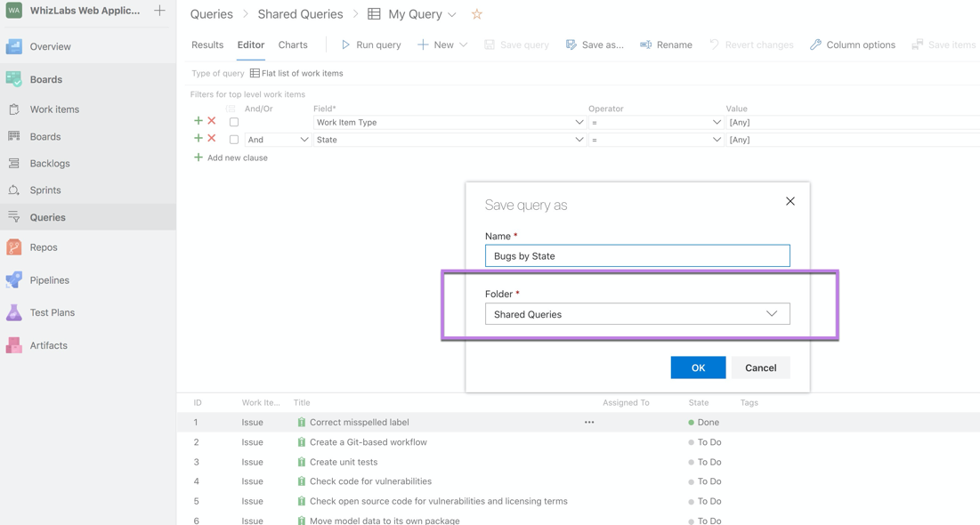The height and width of the screenshot is (525, 980).
Task: Click the WA project avatar icon
Action: [x=13, y=11]
